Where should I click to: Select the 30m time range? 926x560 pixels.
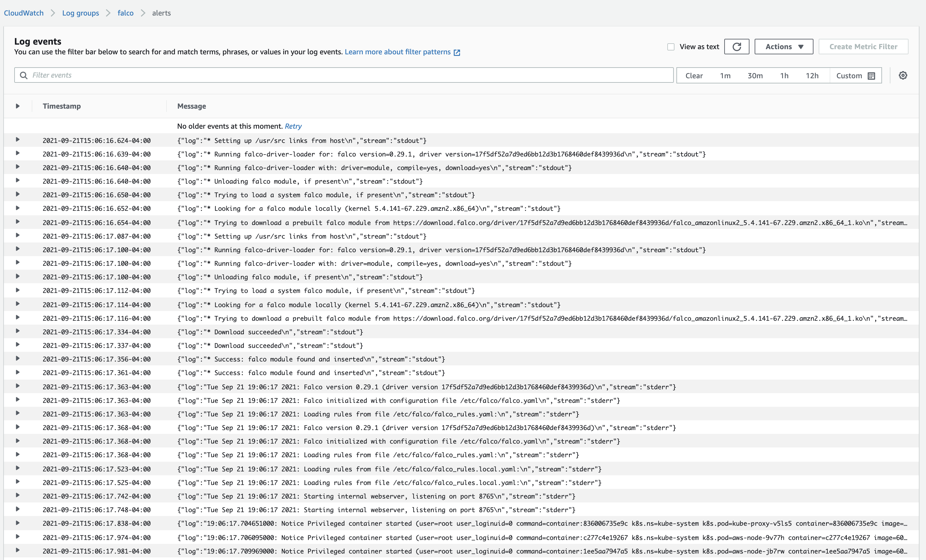(755, 76)
